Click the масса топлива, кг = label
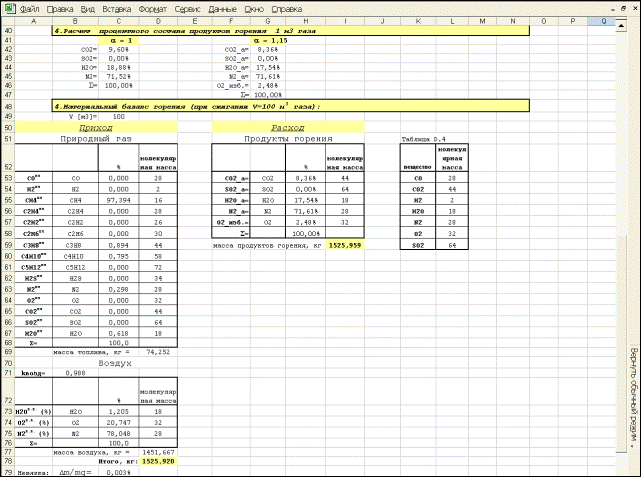 [x=91, y=352]
